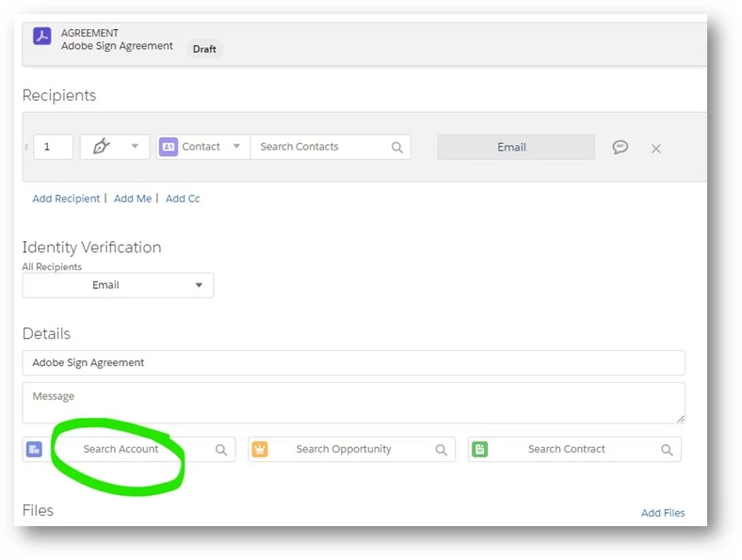This screenshot has height=560, width=742.
Task: Click the Search Contacts field
Action: pos(331,147)
